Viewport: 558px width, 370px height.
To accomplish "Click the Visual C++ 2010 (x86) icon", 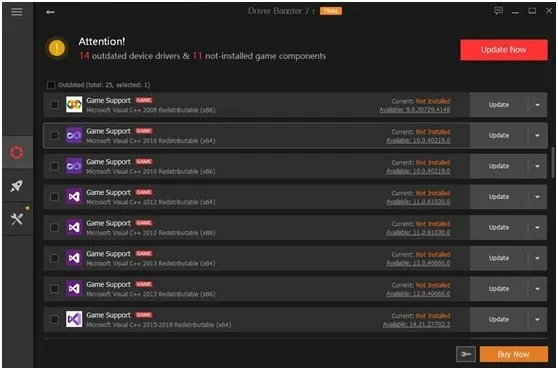I will click(74, 166).
